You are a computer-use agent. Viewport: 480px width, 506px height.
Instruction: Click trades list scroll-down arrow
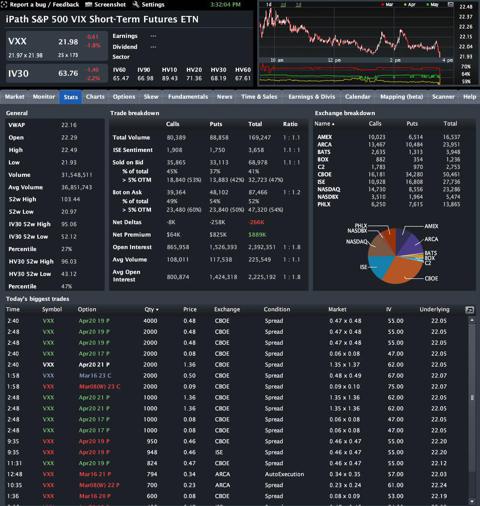[x=472, y=501]
